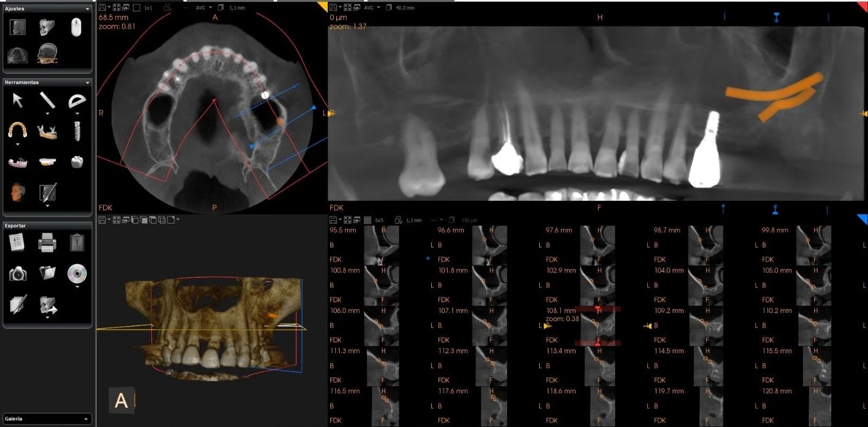The height and width of the screenshot is (427, 868).
Task: Click the pages with scalpel export icon
Action: (x=17, y=304)
